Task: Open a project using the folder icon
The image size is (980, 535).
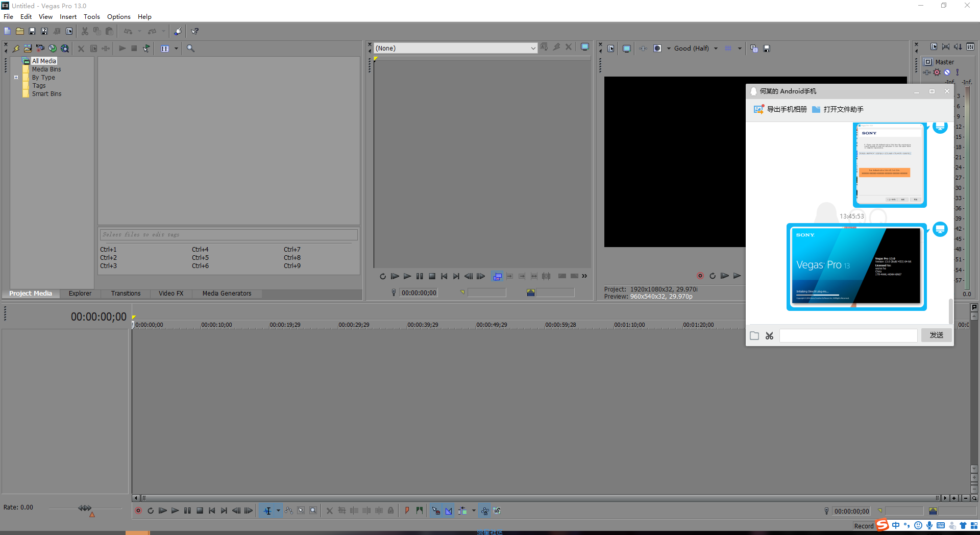Action: tap(20, 31)
